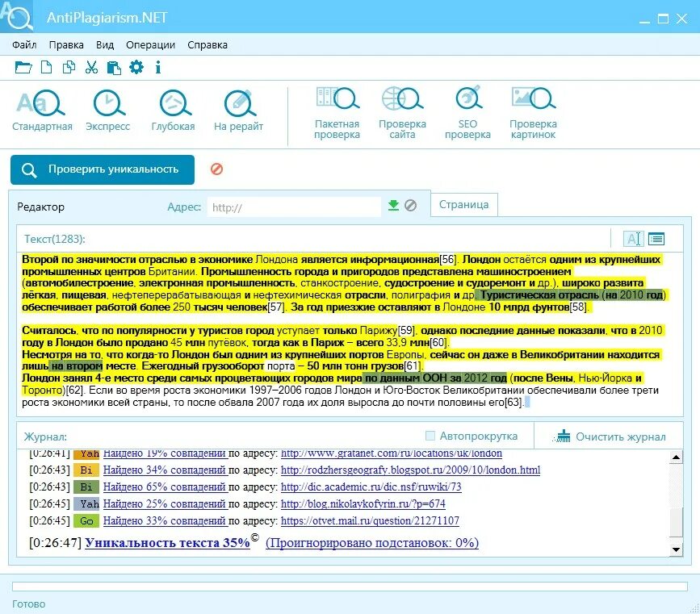The height and width of the screenshot is (614, 700).
Task: Click the Очистить журнал label
Action: pyautogui.click(x=621, y=436)
